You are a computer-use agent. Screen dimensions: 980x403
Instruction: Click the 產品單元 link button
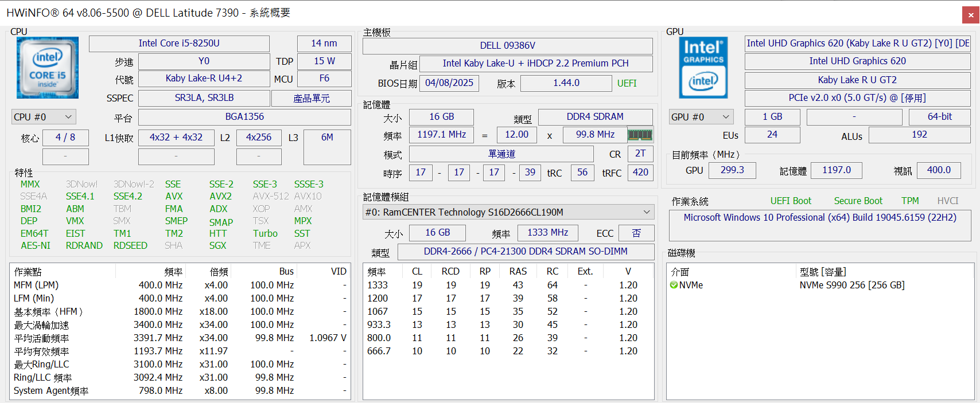[x=312, y=98]
